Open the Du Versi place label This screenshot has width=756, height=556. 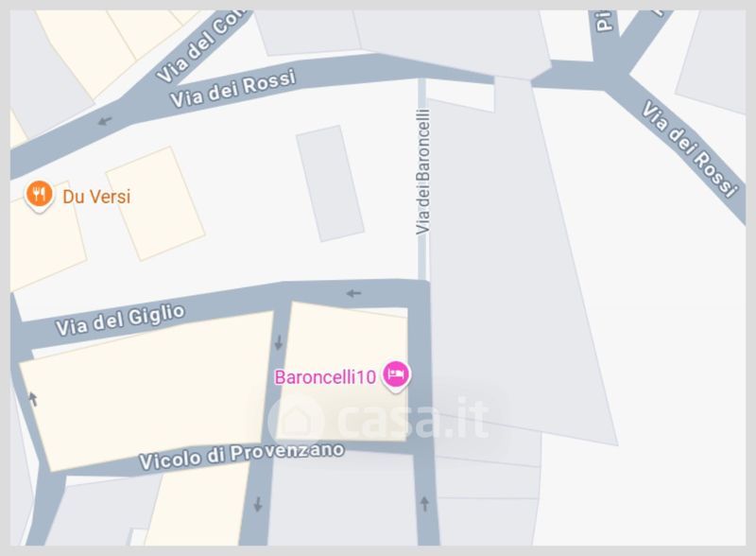coord(96,197)
